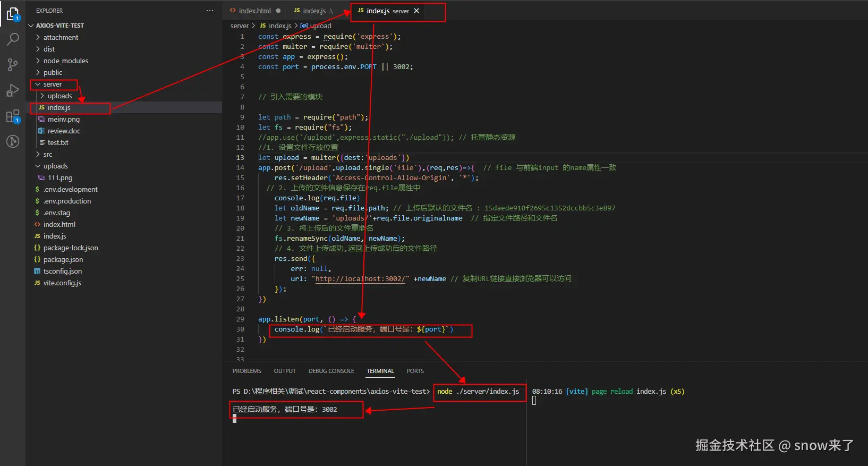Open the Run and Debug view
The height and width of the screenshot is (466, 868).
(x=13, y=90)
